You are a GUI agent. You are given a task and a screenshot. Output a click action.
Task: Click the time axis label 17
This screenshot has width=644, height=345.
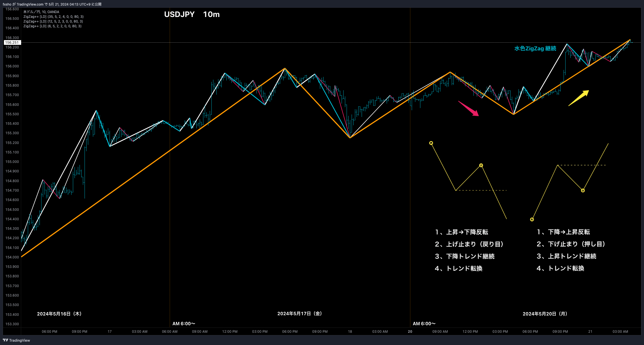click(x=110, y=332)
